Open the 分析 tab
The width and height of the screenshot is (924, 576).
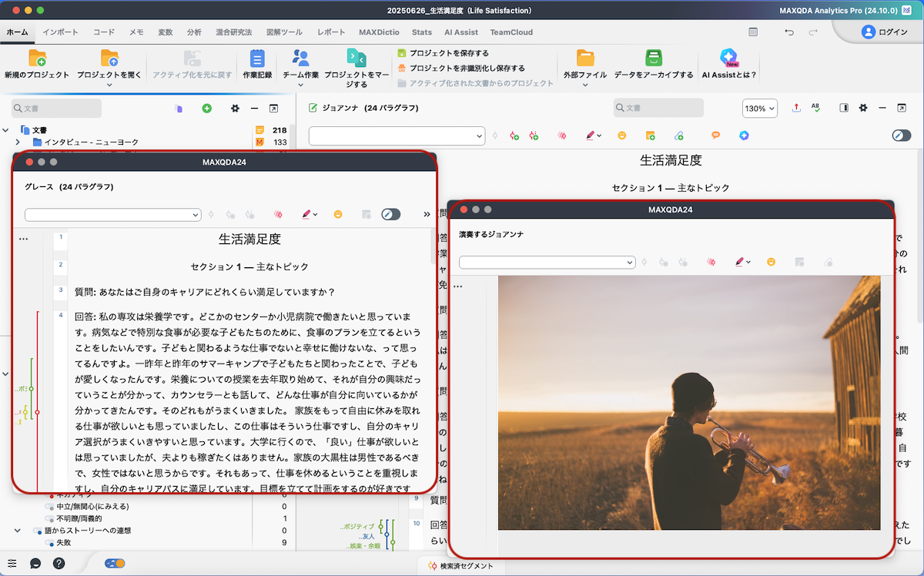pyautogui.click(x=194, y=32)
